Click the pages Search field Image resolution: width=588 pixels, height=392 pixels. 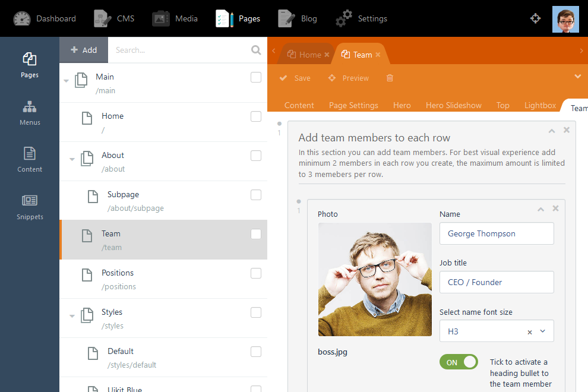coord(179,50)
